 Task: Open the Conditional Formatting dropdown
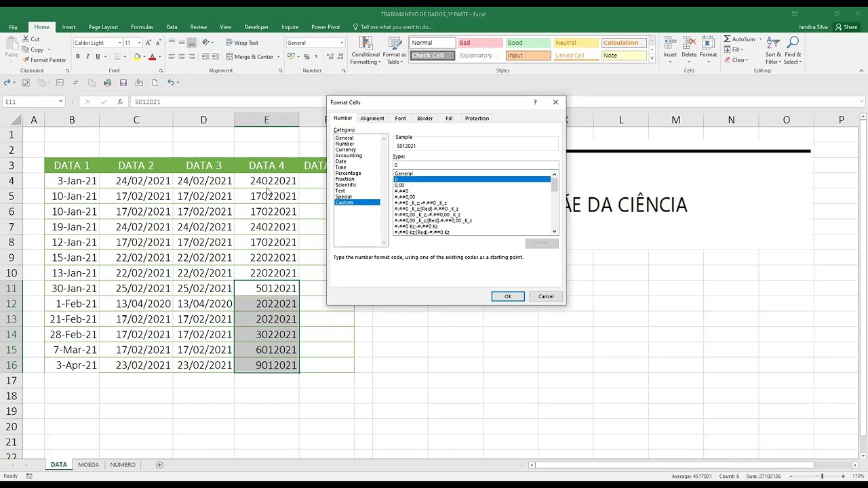(x=366, y=50)
